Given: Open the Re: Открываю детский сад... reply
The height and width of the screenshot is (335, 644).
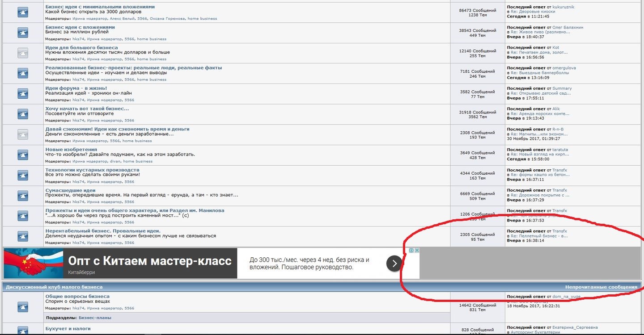Looking at the screenshot, I should [x=541, y=93].
